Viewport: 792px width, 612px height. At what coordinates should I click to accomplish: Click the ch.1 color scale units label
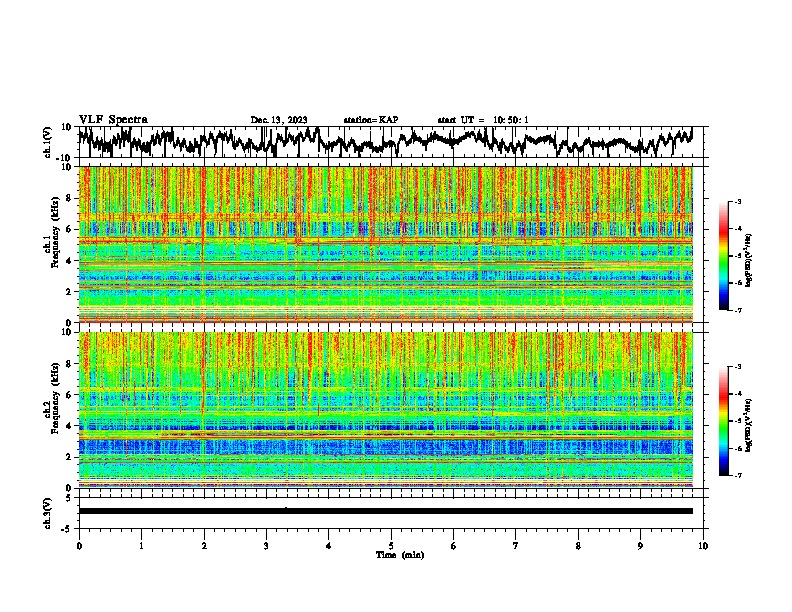click(750, 261)
